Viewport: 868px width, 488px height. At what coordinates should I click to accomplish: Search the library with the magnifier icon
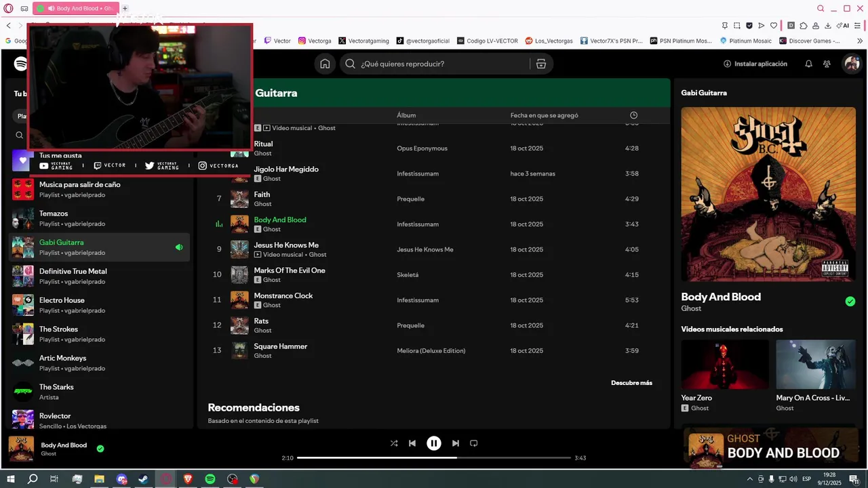19,135
